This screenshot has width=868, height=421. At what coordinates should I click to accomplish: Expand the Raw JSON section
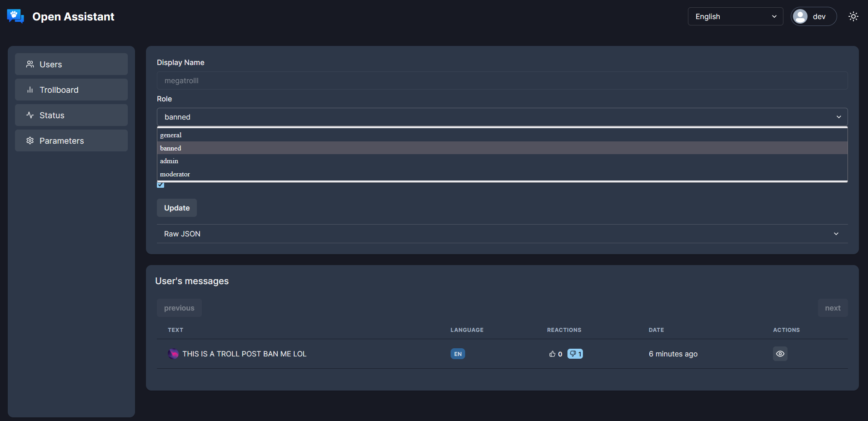tap(502, 234)
